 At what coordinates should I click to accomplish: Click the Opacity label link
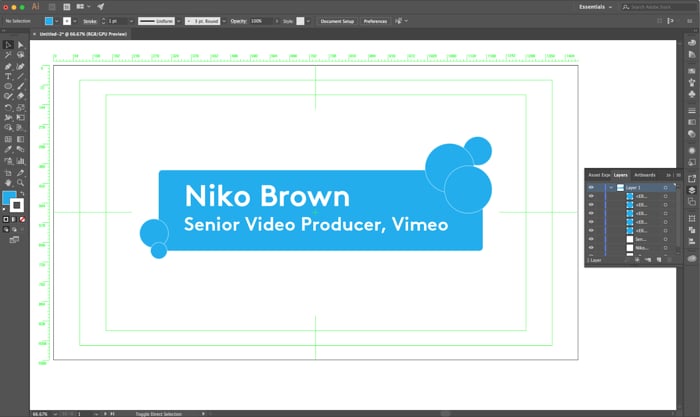(x=238, y=21)
